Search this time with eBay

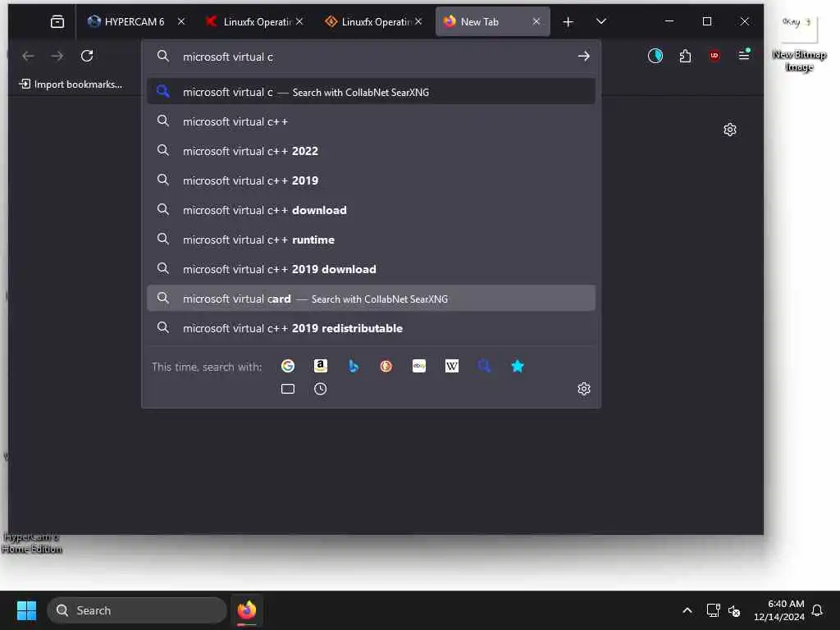pos(419,366)
